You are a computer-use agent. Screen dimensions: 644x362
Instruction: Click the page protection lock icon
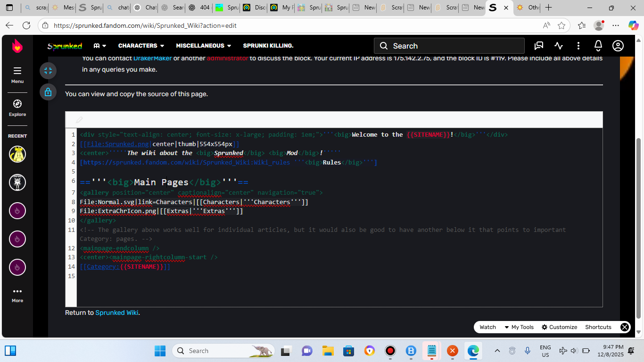click(x=48, y=92)
